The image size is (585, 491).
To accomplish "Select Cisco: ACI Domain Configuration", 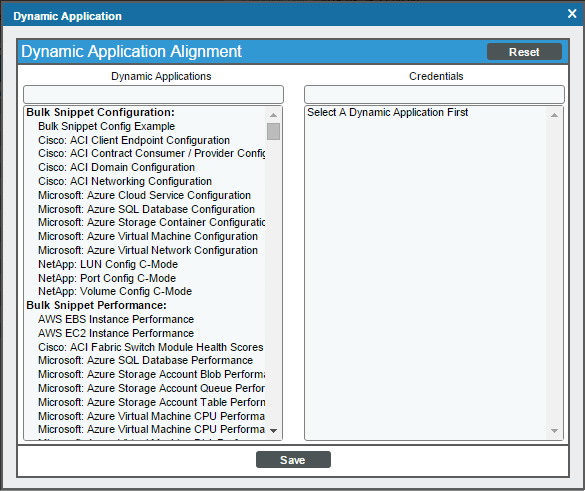I will [116, 167].
